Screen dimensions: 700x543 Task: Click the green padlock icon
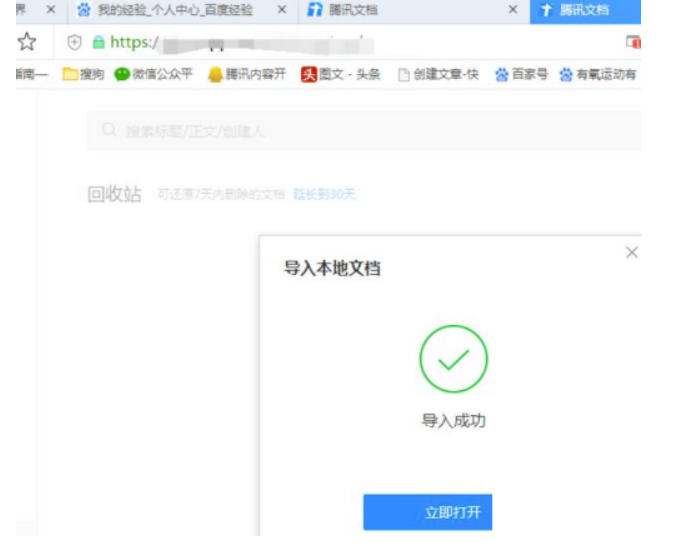tap(98, 42)
